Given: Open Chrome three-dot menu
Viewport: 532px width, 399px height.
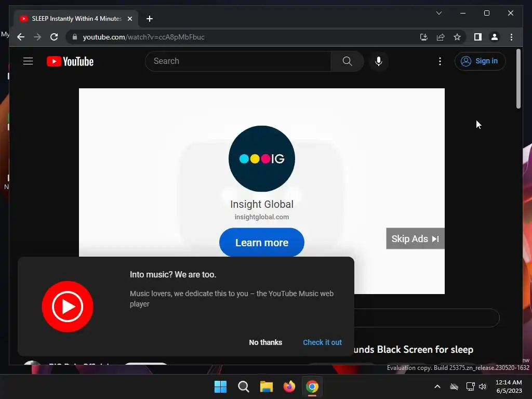Looking at the screenshot, I should coord(511,37).
